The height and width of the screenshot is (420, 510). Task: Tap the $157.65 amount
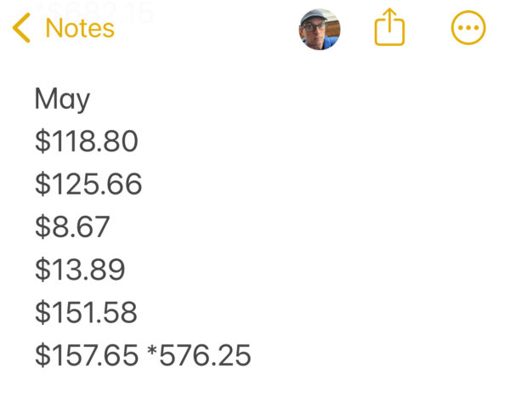point(87,355)
